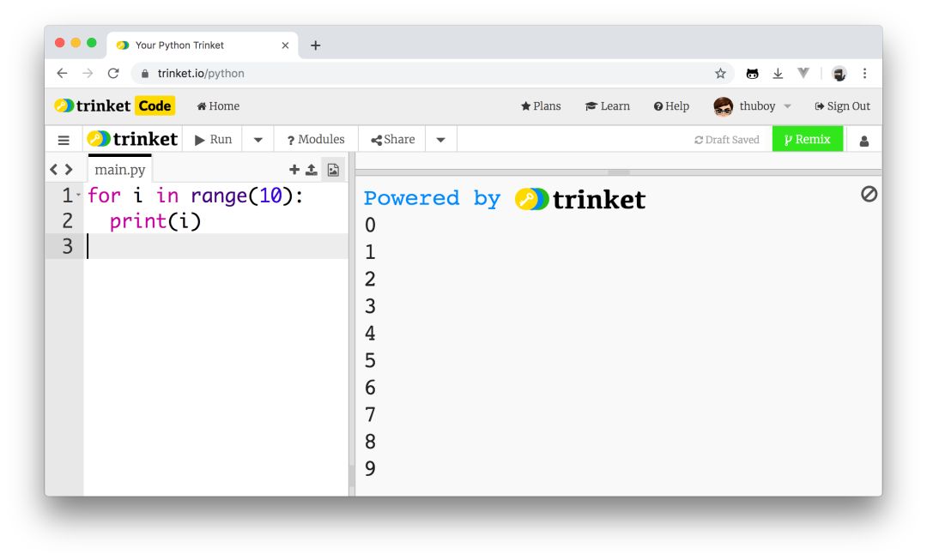Click code line 1 with for loop

195,196
